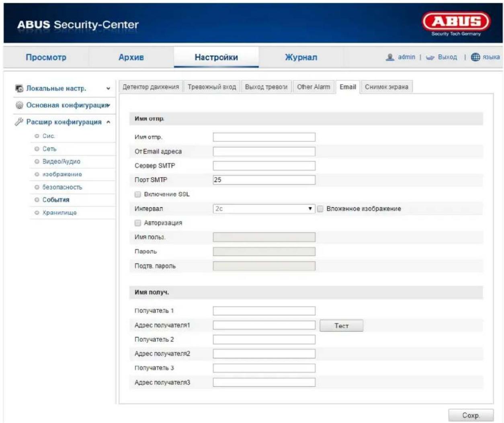
Task: Open Хранилище sidebar item
Action: click(x=59, y=213)
